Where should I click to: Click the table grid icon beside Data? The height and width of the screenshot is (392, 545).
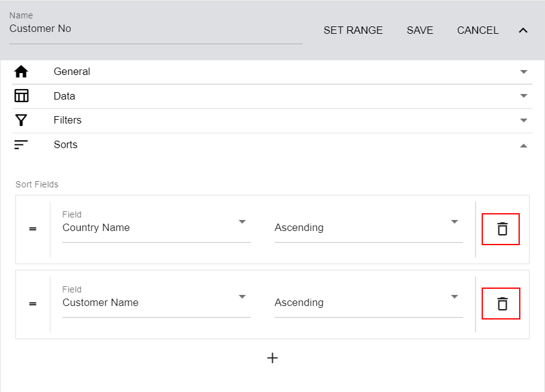point(20,96)
